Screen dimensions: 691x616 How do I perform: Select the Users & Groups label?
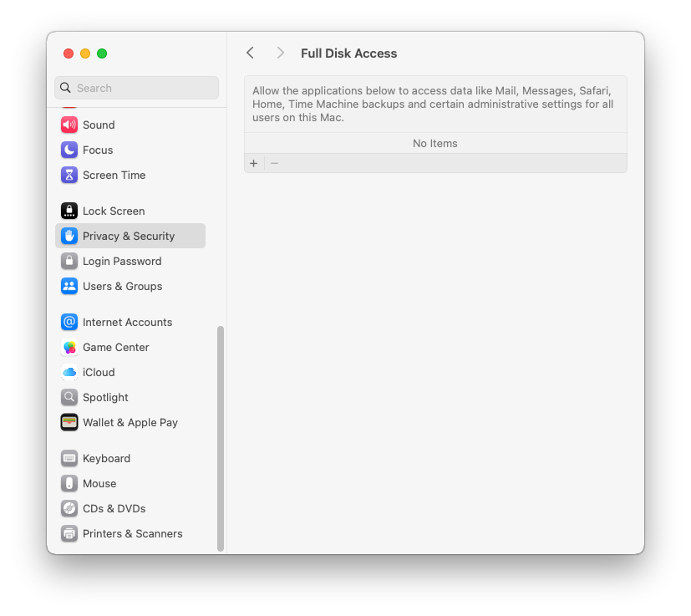[x=123, y=286]
